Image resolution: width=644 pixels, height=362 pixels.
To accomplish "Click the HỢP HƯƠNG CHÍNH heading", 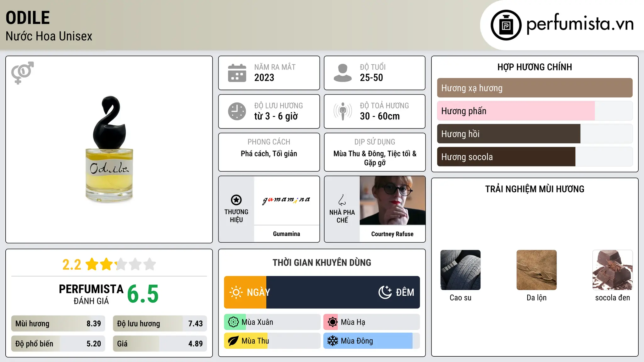I will [x=535, y=67].
